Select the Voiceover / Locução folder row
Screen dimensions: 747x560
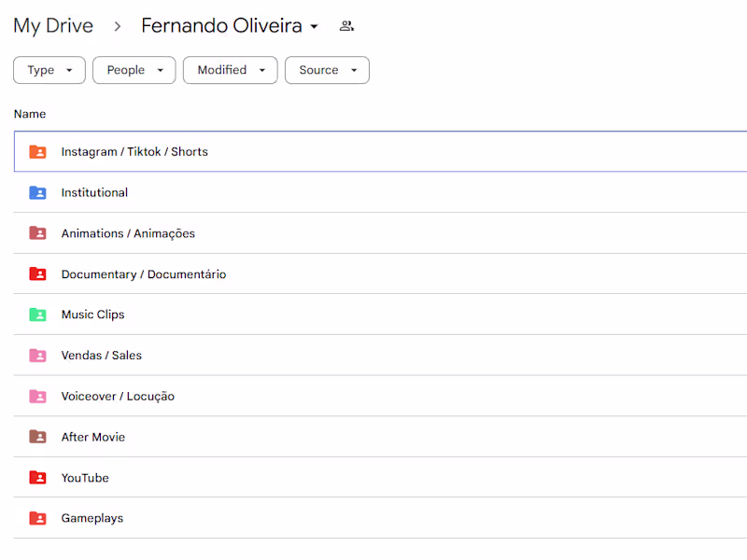(373, 397)
